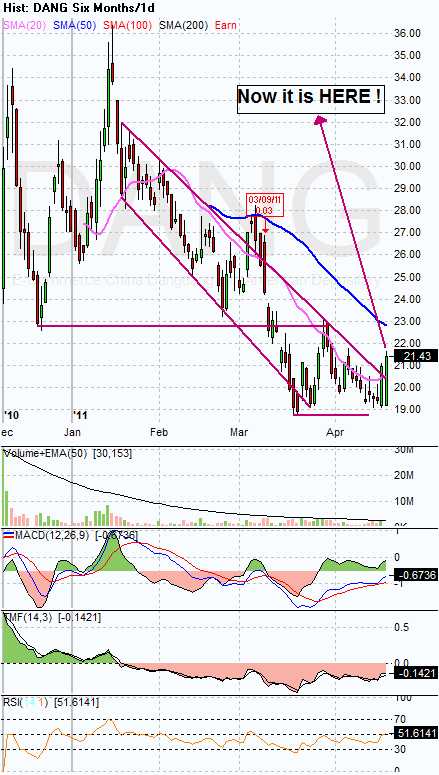Viewport: 439px width, 775px height.
Task: Click the MACD axis label -1
Action: tap(400, 584)
